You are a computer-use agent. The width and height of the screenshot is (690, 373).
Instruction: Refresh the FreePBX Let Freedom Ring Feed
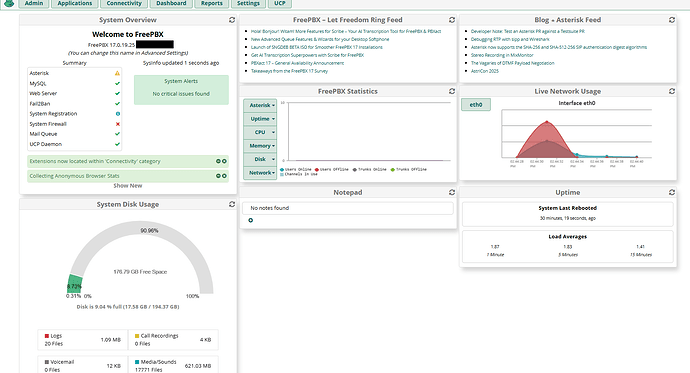pyautogui.click(x=452, y=20)
